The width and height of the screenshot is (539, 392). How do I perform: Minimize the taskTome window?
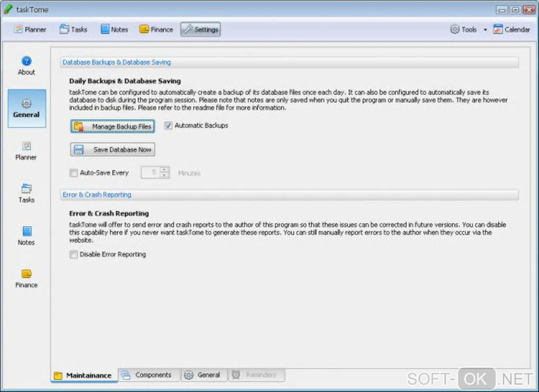[502, 10]
